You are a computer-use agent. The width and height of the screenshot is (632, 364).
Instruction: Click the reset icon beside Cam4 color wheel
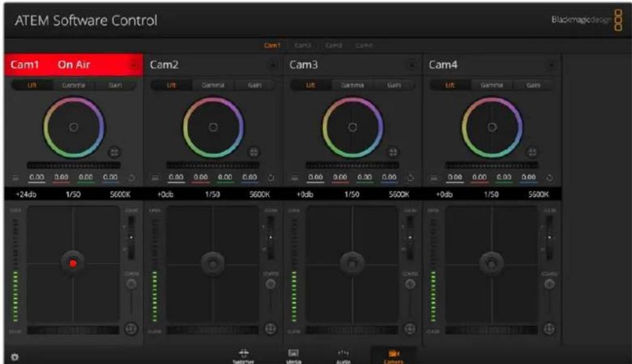pyautogui.click(x=533, y=152)
